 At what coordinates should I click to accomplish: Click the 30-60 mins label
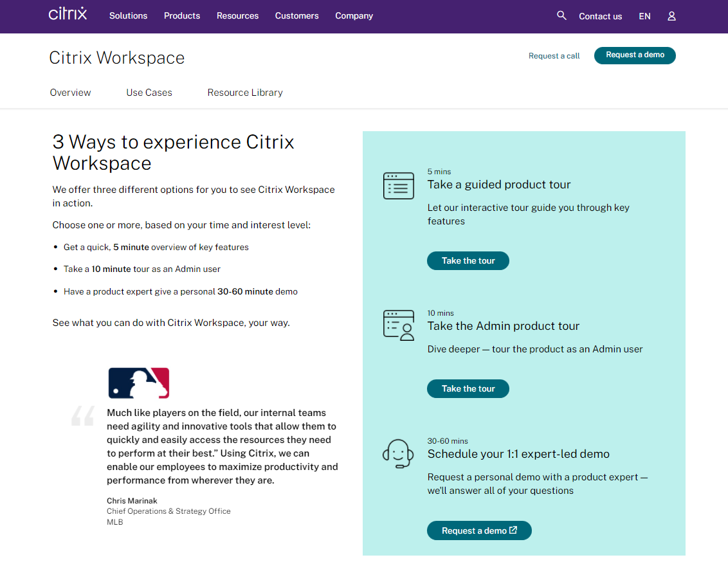click(x=448, y=441)
